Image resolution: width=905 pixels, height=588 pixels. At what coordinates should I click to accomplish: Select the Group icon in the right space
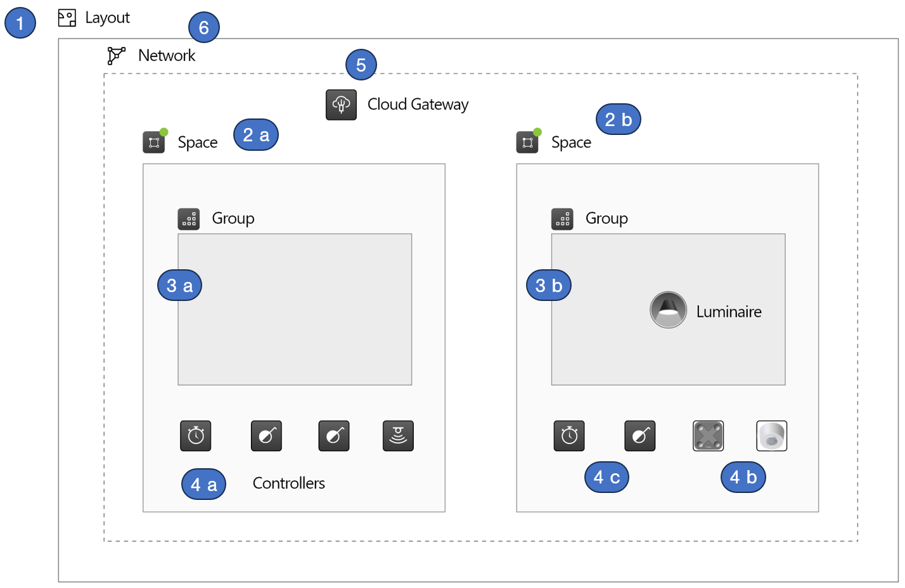click(562, 219)
